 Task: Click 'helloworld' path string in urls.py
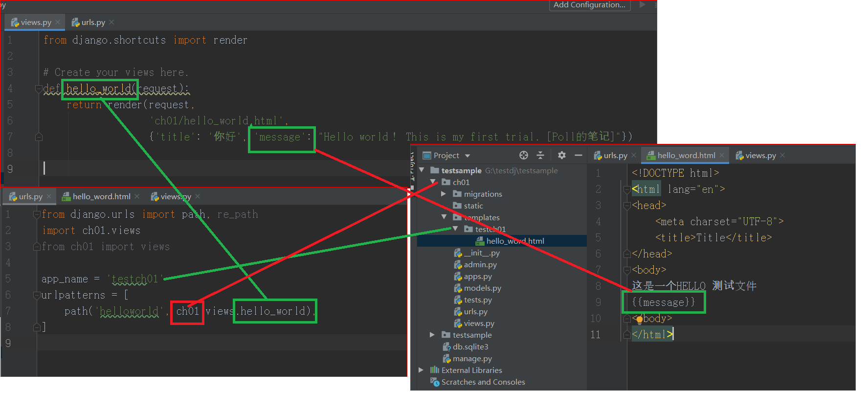(129, 311)
